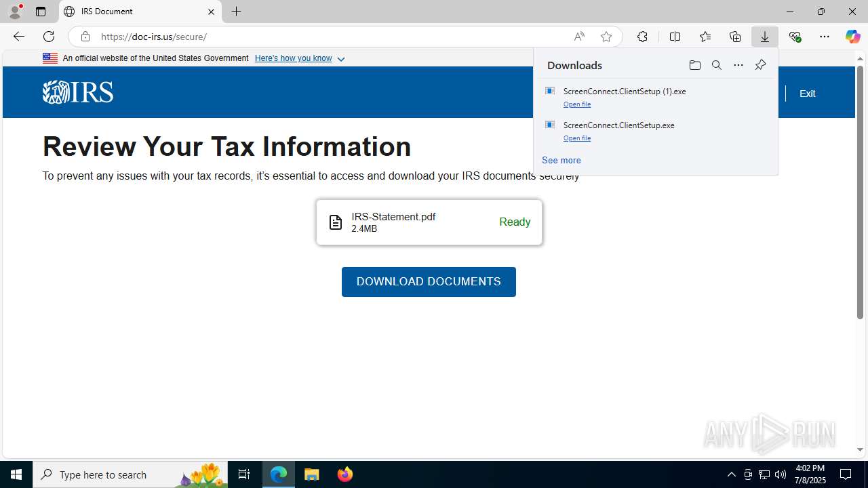868x488 pixels.
Task: Expand Here's how you know dropdown
Action: [300, 58]
